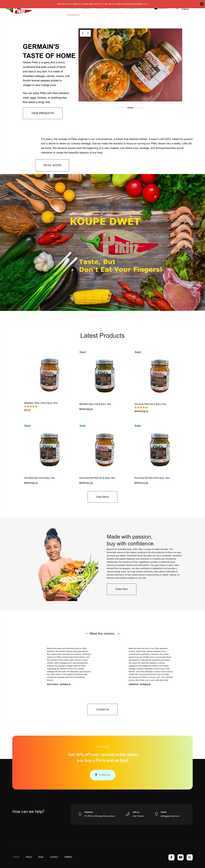Open the Scorching Hot-Pikliz product thumbnail
Screen dimensions: 205x868
coord(105,450)
